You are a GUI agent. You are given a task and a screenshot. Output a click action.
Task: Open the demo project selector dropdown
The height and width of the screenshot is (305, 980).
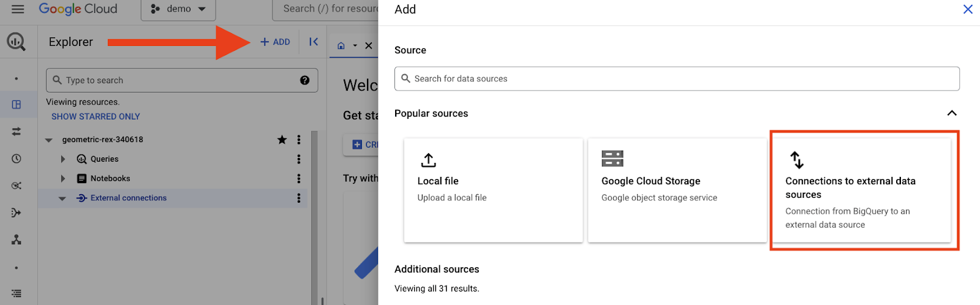click(x=179, y=9)
